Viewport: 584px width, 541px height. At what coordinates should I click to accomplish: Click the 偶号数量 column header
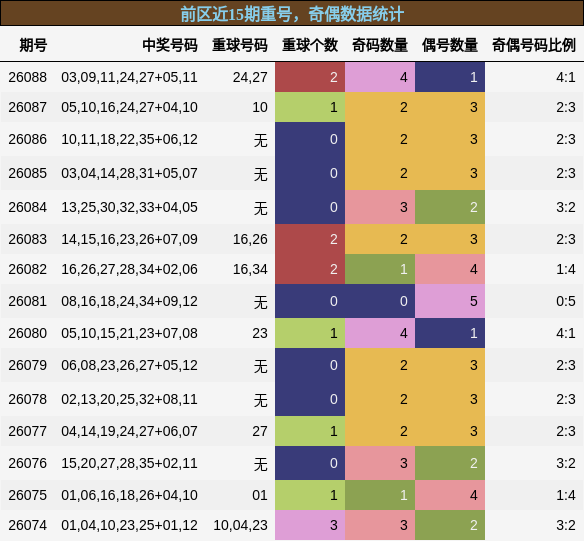pyautogui.click(x=450, y=45)
